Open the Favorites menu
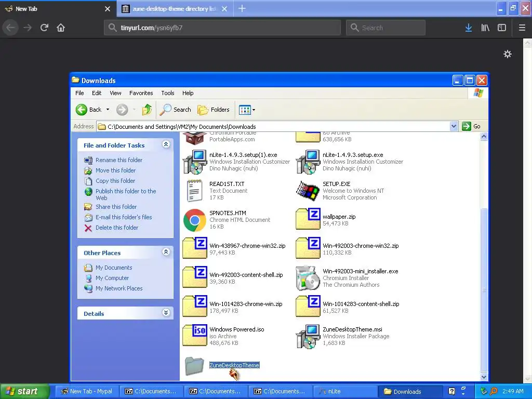This screenshot has height=399, width=532. coord(141,93)
